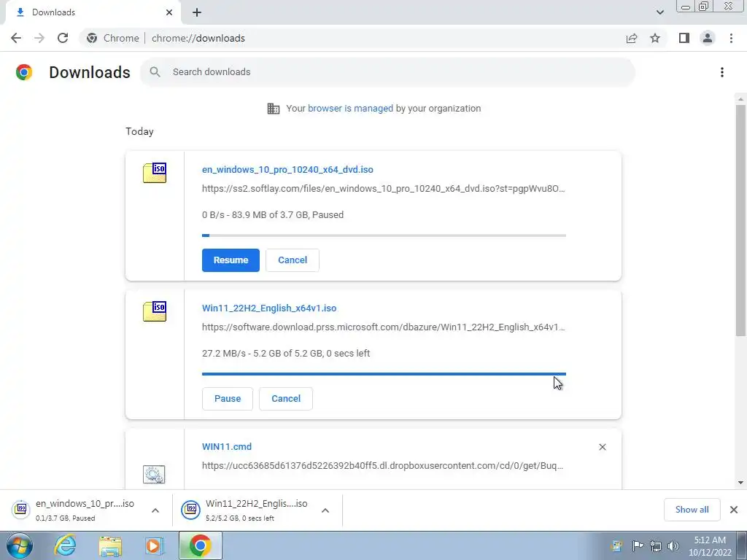Click the scrollbar down arrow
The height and width of the screenshot is (560, 747).
coord(740,483)
